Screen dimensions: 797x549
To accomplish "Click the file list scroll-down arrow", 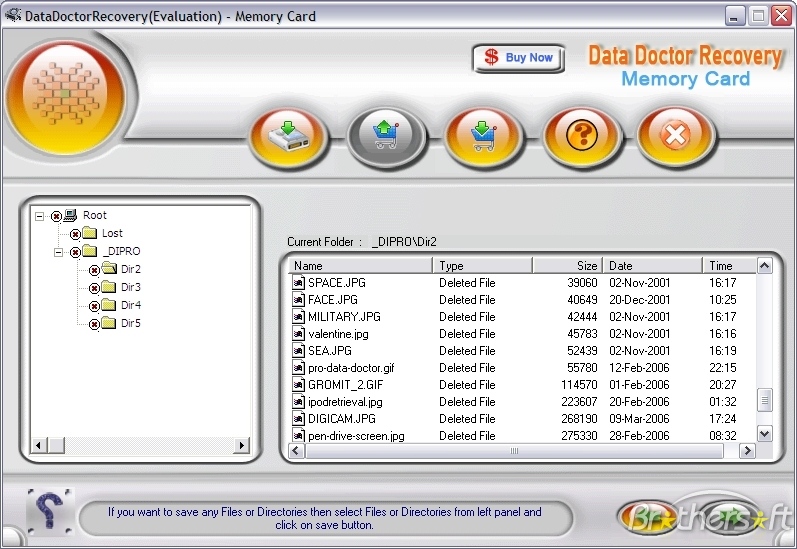I will coord(764,434).
